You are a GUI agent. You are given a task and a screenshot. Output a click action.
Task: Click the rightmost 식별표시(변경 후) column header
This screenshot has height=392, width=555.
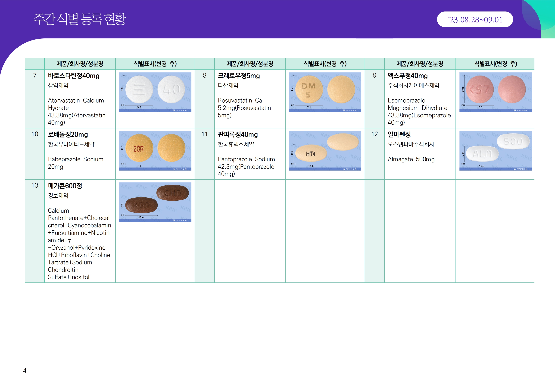click(495, 64)
